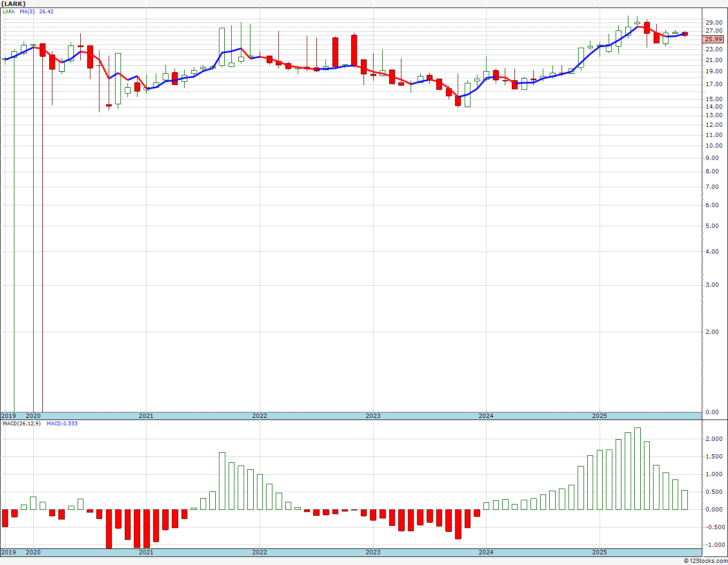
Task: Select the 11.00 price axis value
Action: click(x=714, y=135)
